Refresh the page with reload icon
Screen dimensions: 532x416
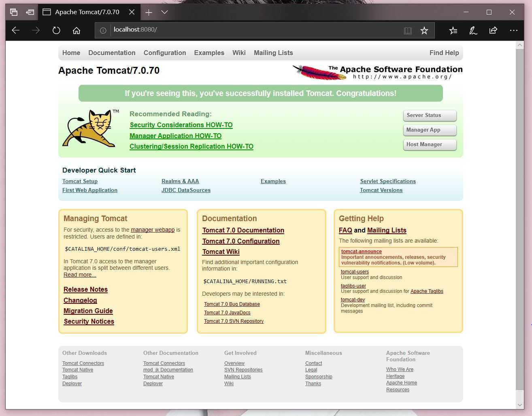tap(56, 30)
